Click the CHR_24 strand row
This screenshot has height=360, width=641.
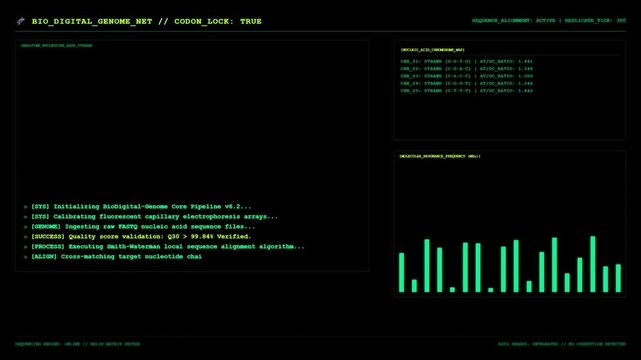(x=466, y=83)
